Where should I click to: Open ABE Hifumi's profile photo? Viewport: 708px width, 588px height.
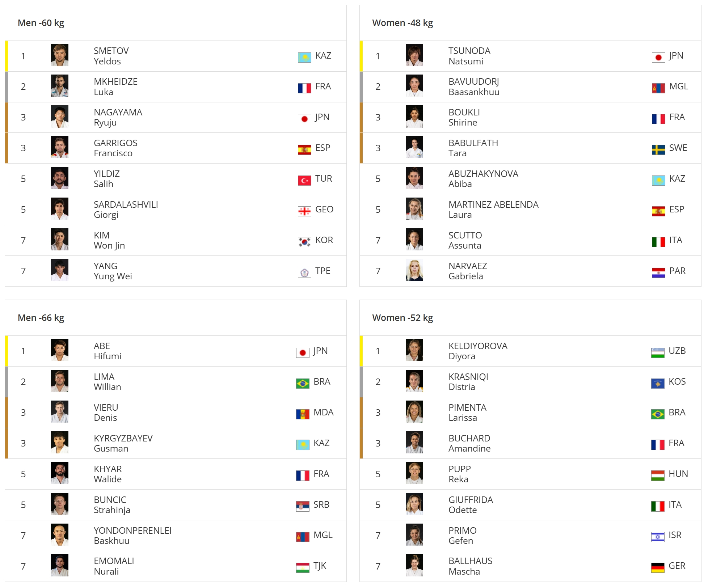[60, 350]
